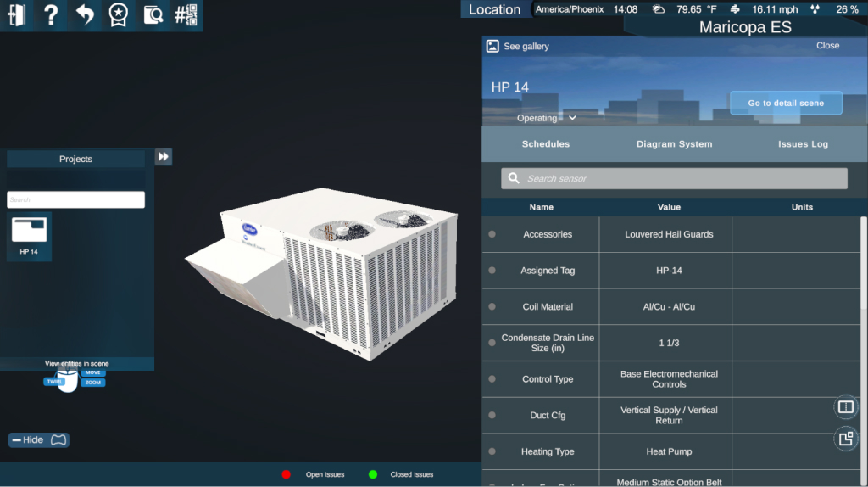The image size is (868, 487).
Task: Open the Issues Log tab
Action: click(803, 144)
